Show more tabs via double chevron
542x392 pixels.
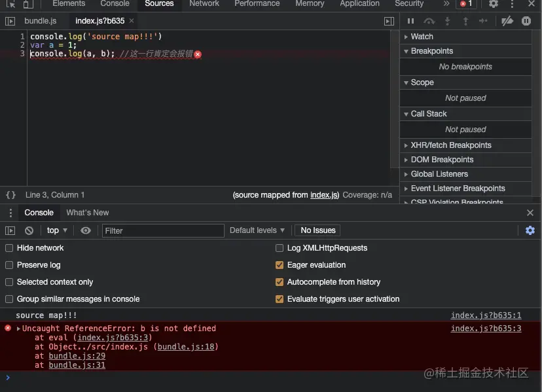(446, 4)
